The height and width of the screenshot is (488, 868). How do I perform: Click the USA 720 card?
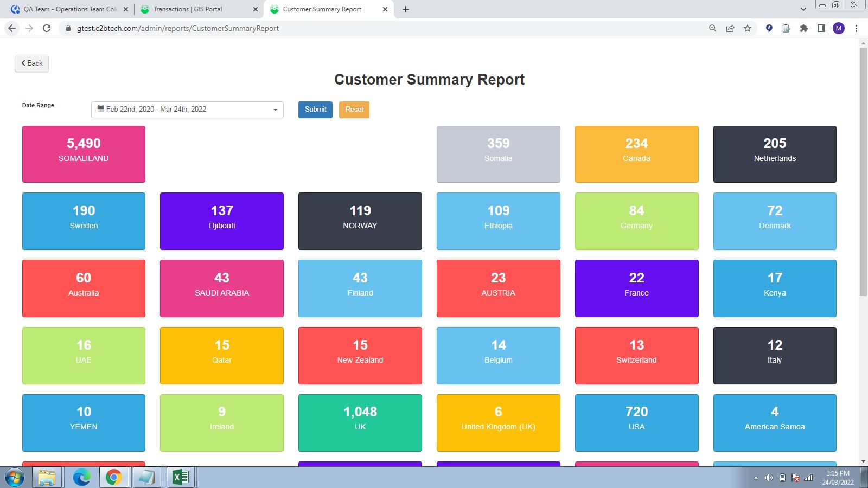(636, 423)
